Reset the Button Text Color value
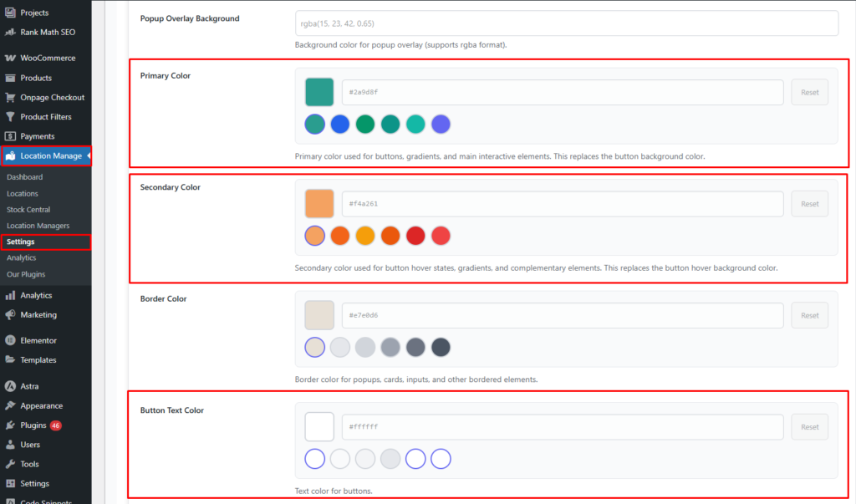The height and width of the screenshot is (504, 856). tap(809, 427)
